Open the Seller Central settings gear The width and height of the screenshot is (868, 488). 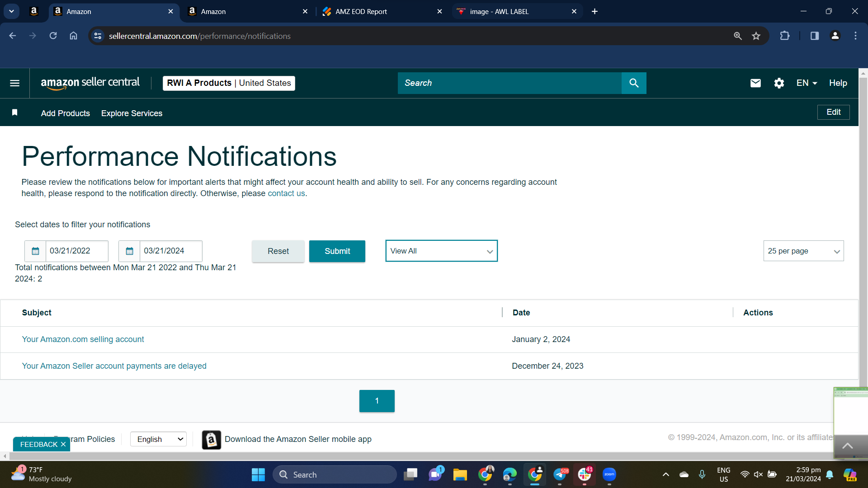point(779,83)
